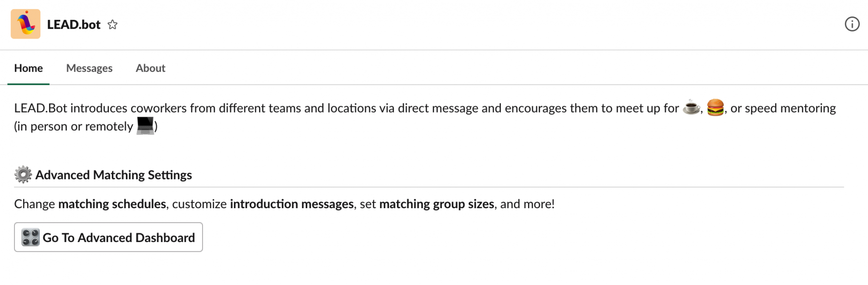Click the "speed mentoring" text

[790, 108]
